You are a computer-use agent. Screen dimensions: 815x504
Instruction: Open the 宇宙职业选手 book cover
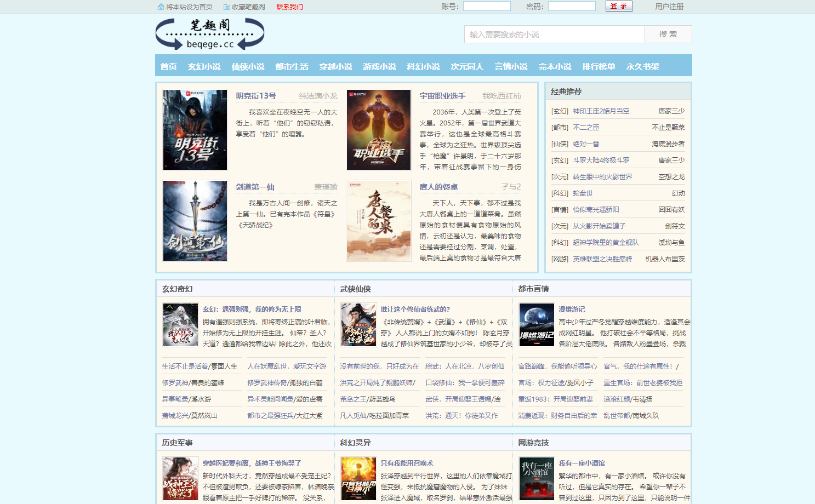[x=379, y=130]
